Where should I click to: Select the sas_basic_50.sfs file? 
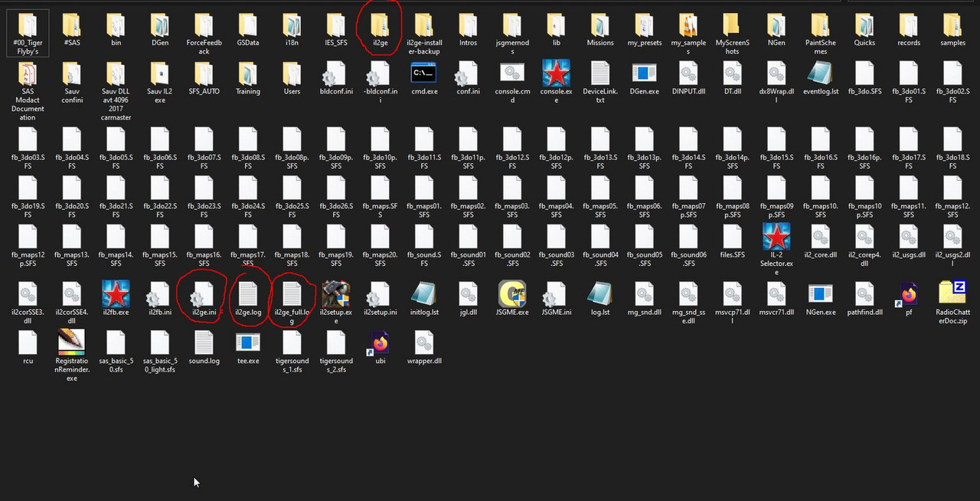click(x=116, y=352)
